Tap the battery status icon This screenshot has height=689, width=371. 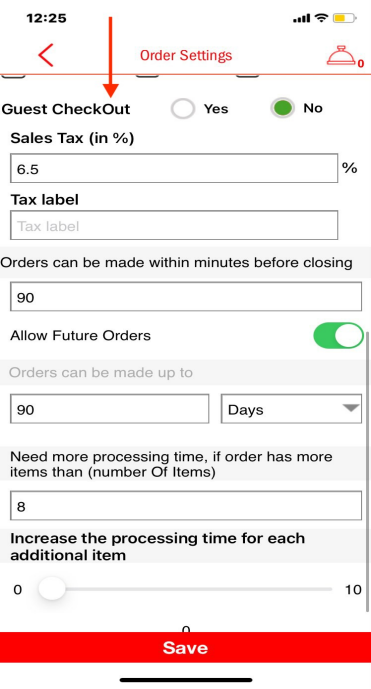(x=345, y=18)
